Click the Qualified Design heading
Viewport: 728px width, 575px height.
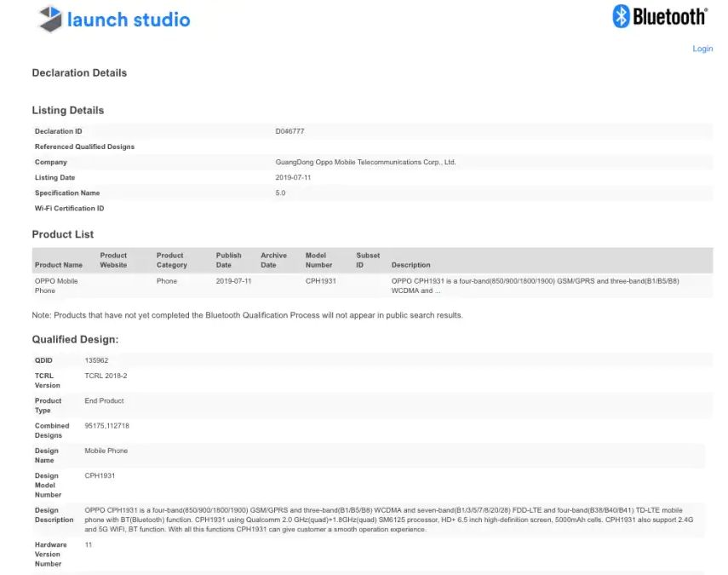(x=75, y=340)
